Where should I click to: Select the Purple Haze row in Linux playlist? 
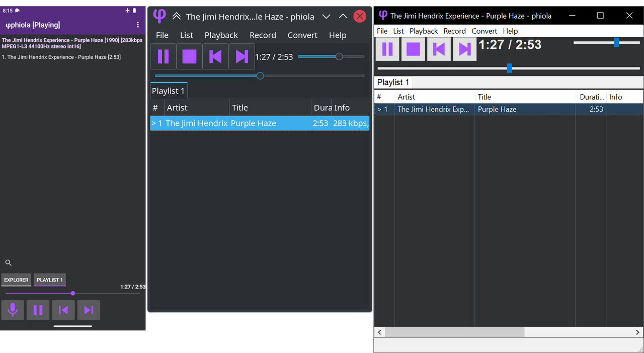pyautogui.click(x=260, y=123)
